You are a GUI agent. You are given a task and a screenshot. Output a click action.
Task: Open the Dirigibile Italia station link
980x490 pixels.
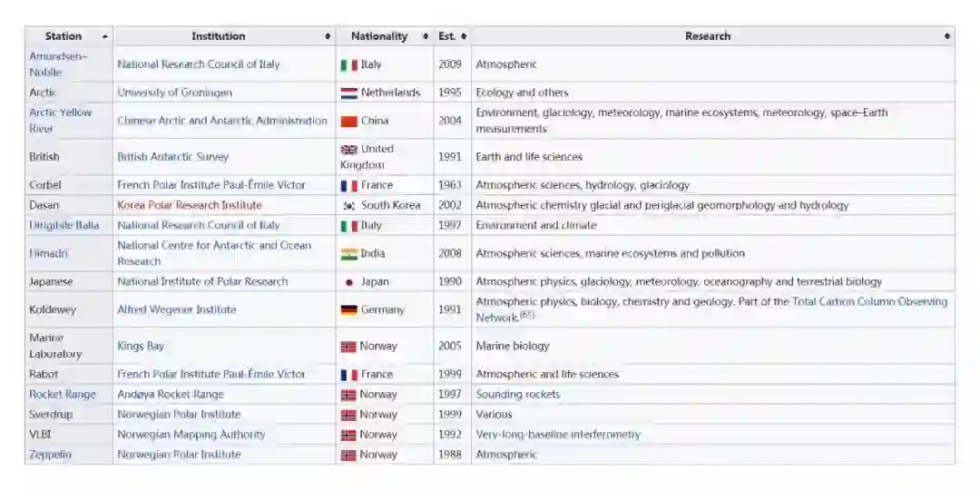64,225
